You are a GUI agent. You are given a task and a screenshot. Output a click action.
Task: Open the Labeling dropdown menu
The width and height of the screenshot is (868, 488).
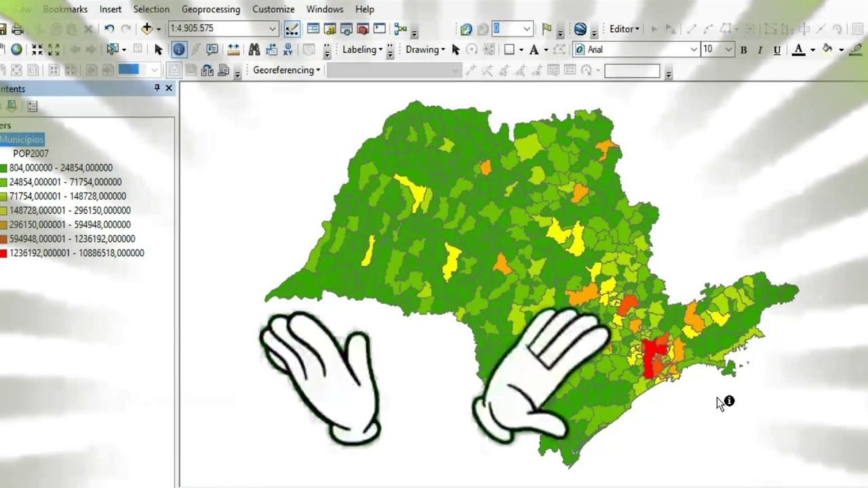(x=363, y=49)
